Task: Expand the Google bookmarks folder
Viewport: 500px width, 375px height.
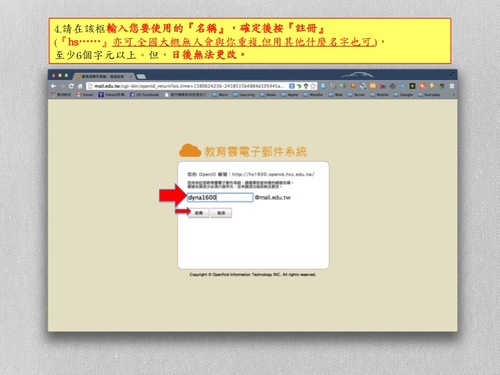Action: pos(403,95)
